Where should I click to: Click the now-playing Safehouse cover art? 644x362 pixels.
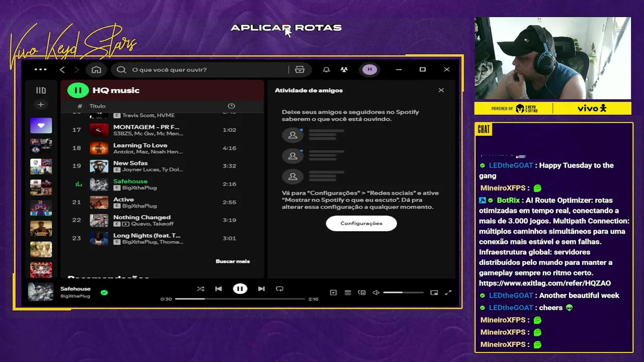(x=41, y=292)
